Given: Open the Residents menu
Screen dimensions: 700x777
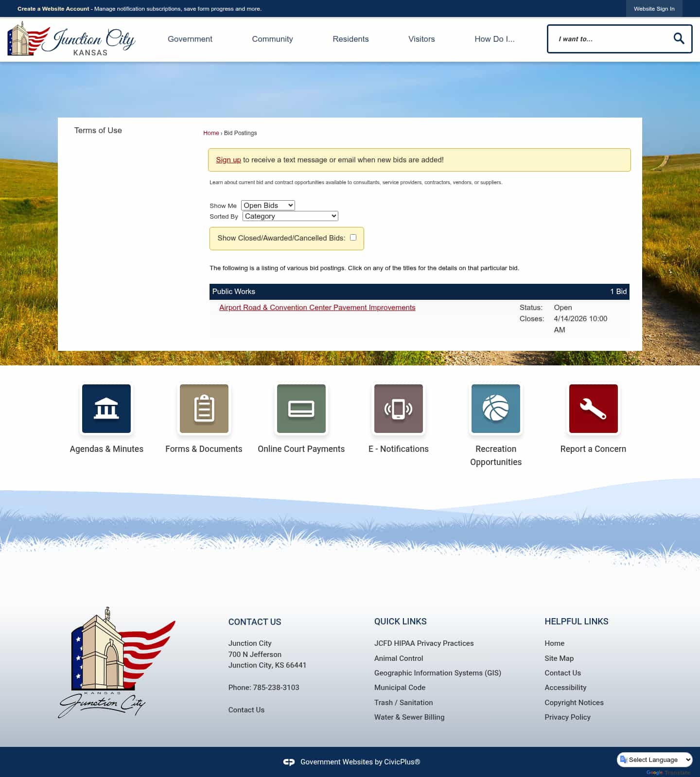Looking at the screenshot, I should 350,39.
